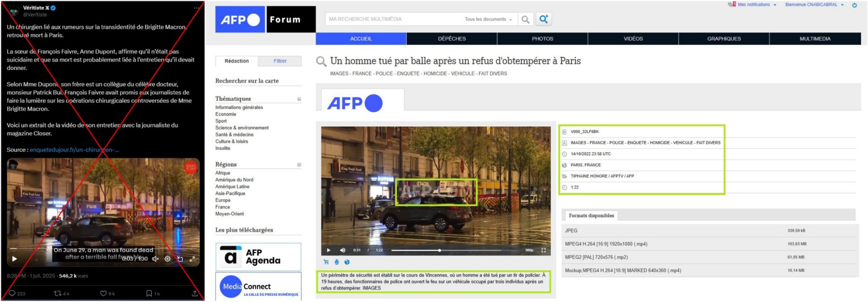Image resolution: width=868 pixels, height=302 pixels.
Task: Select the Rédaction sidebar tab
Action: [x=236, y=61]
